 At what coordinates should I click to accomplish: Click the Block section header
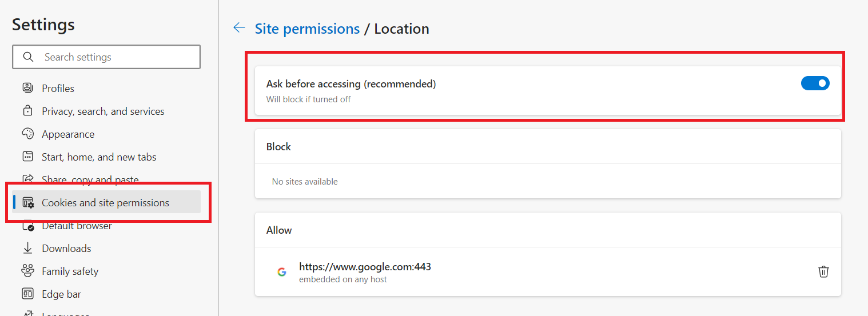(278, 147)
